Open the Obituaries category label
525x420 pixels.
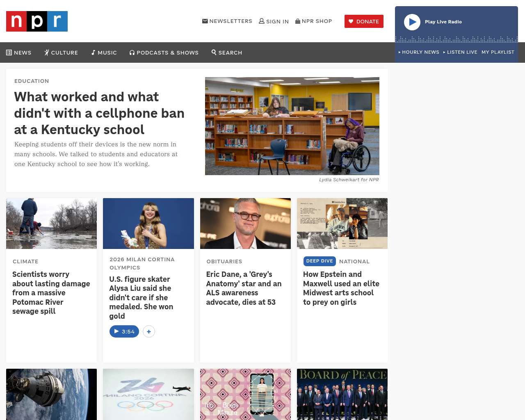coord(224,262)
